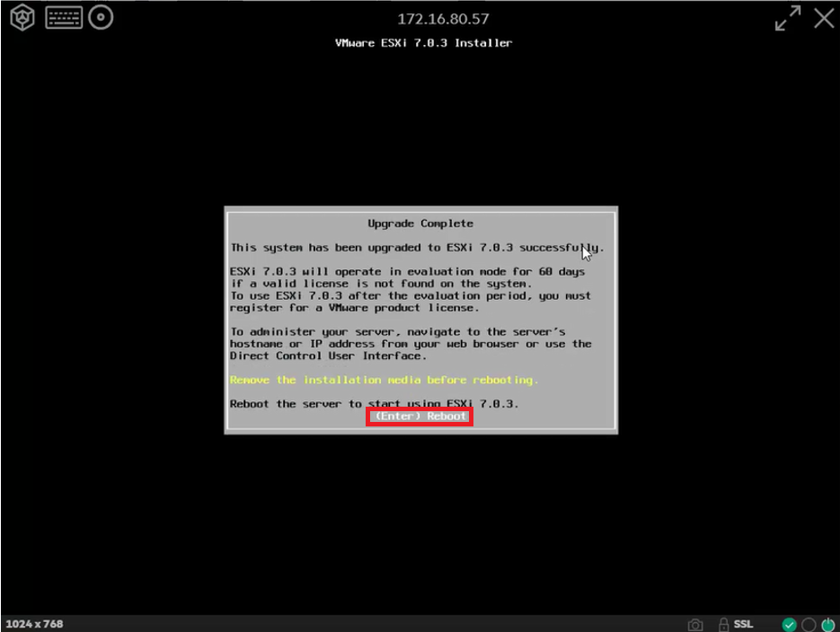Click the Upgrade Complete dialog title
This screenshot has height=632, width=840.
pos(420,224)
